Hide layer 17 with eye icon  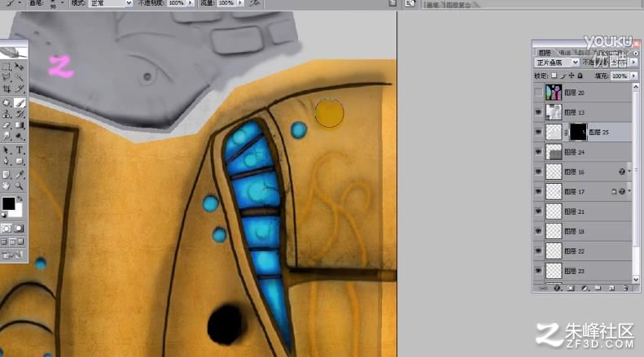(538, 192)
